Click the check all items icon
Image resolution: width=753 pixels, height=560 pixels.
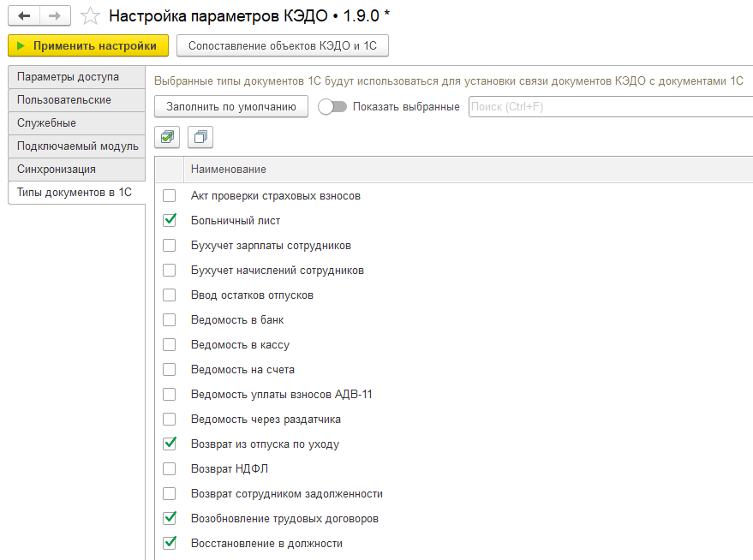(x=168, y=137)
